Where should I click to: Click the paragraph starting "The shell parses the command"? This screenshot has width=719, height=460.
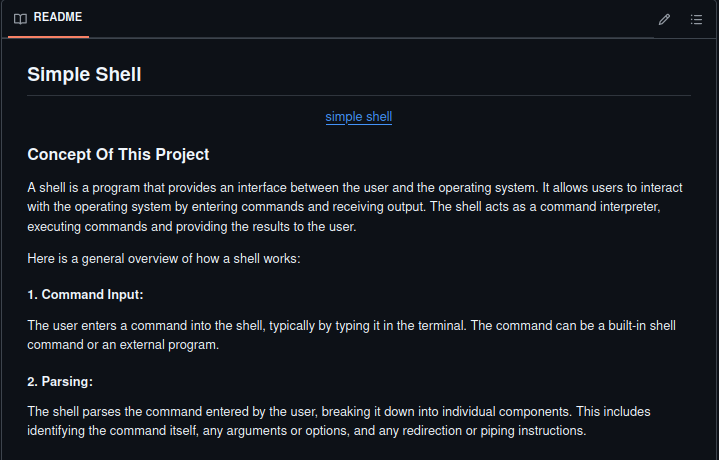coord(350,421)
